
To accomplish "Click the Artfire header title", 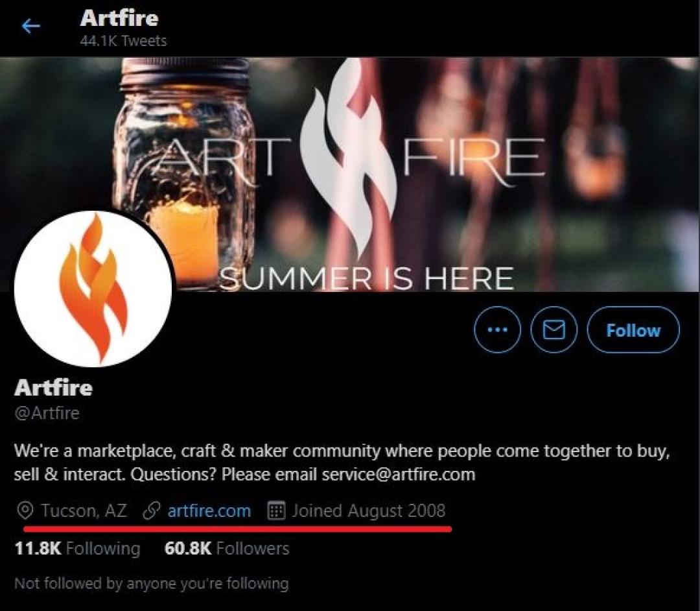I will [x=119, y=18].
